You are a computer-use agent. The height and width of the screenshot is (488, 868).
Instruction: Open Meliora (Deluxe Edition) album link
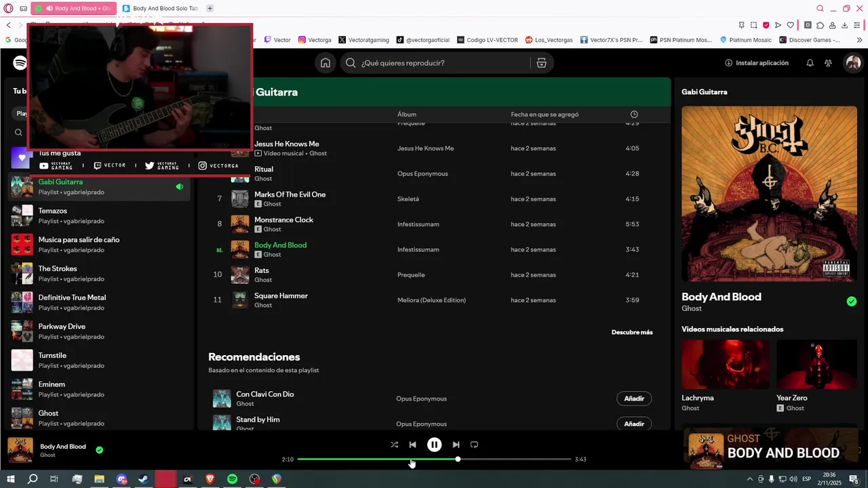click(x=431, y=300)
